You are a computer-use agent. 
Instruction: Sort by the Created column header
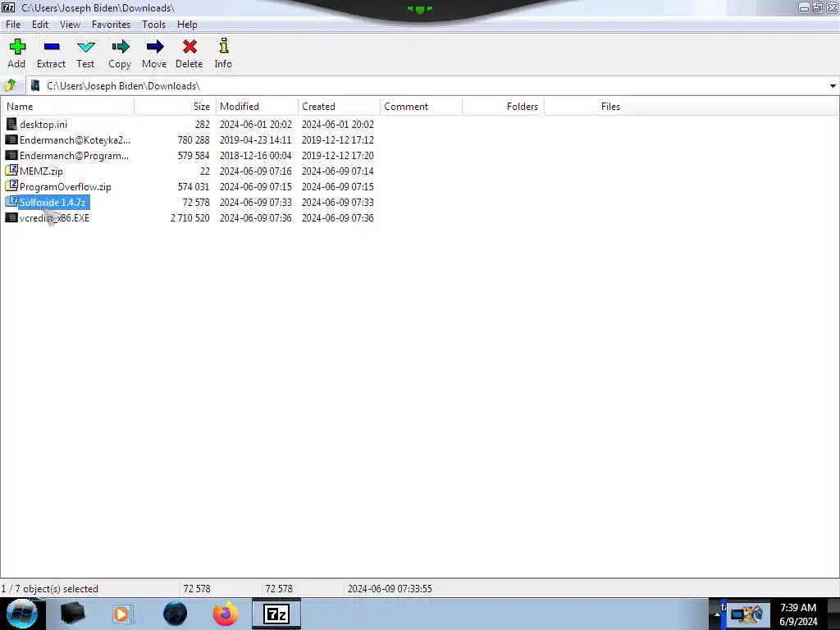coord(339,107)
